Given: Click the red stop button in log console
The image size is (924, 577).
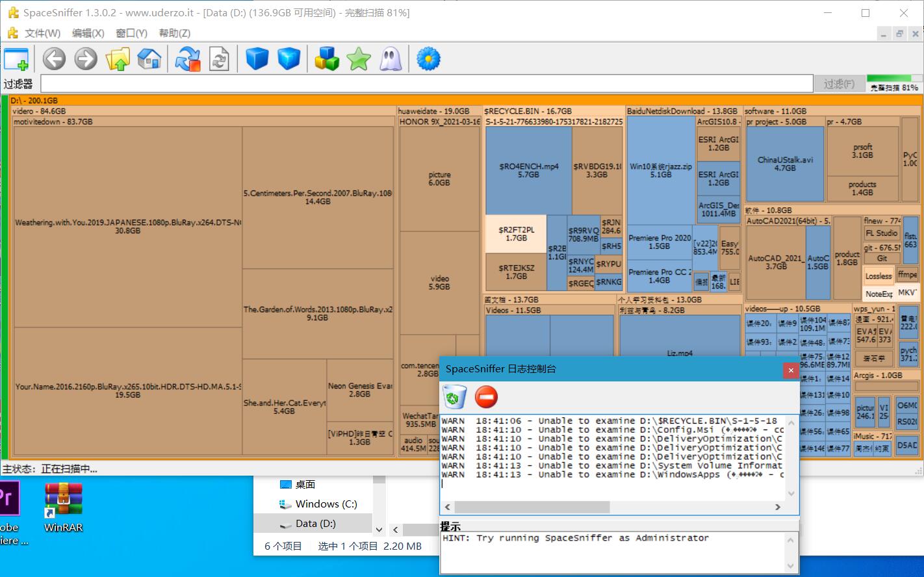Looking at the screenshot, I should tap(486, 396).
